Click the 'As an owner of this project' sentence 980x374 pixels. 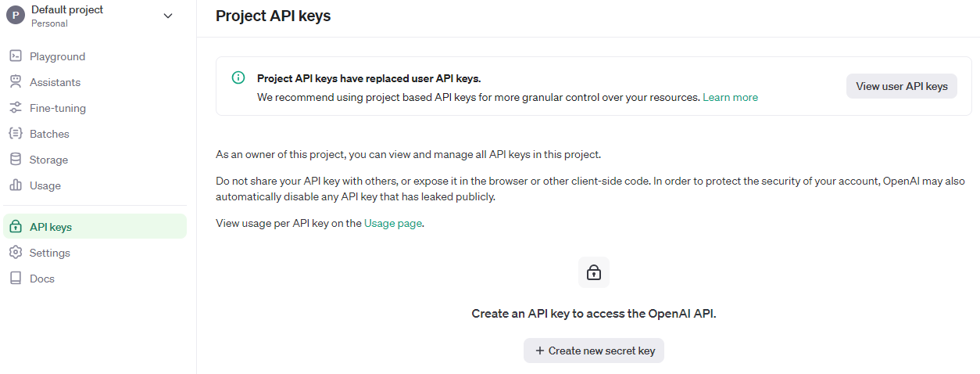coord(408,155)
